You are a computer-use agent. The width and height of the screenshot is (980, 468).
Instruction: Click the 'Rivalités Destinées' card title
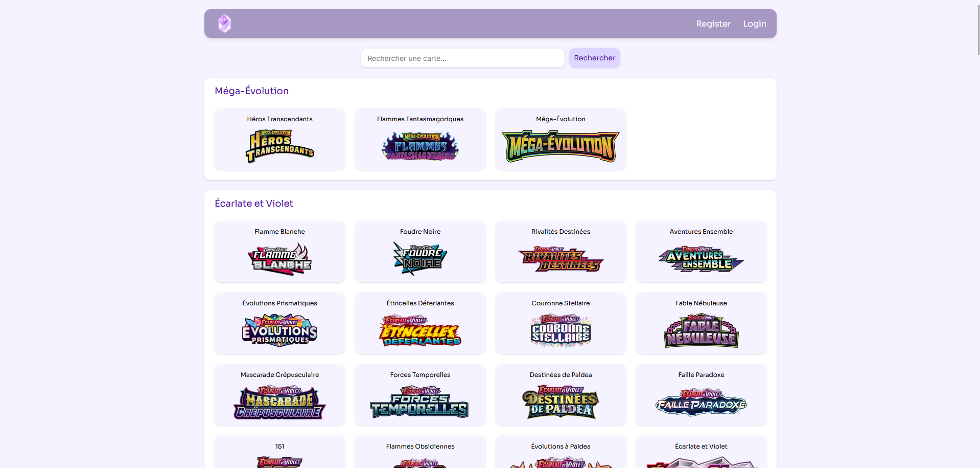pos(561,232)
